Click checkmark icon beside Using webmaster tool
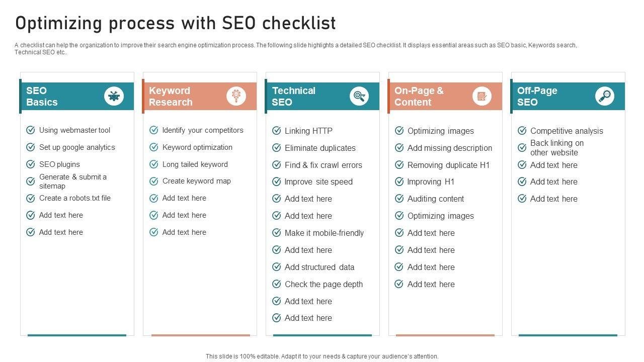 pyautogui.click(x=31, y=130)
